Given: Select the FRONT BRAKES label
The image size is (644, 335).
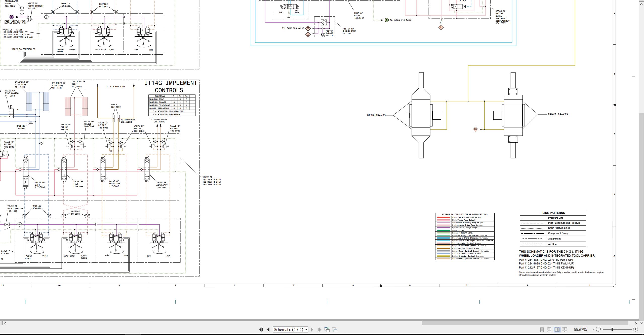Looking at the screenshot, I should point(558,114).
